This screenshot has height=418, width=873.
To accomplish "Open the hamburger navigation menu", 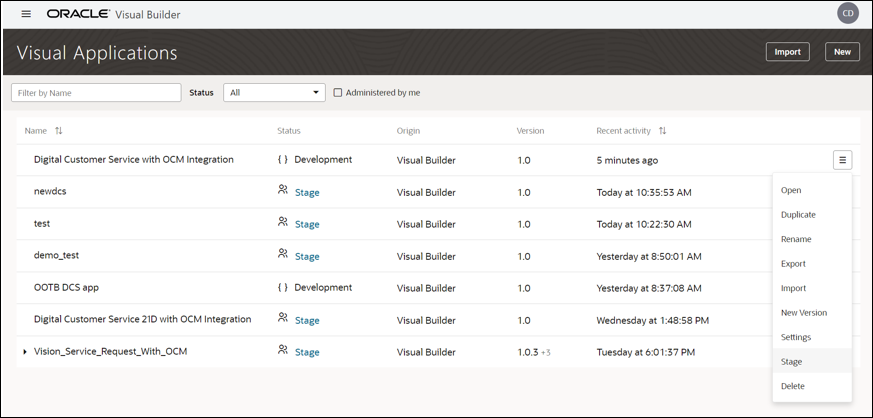I will [26, 14].
